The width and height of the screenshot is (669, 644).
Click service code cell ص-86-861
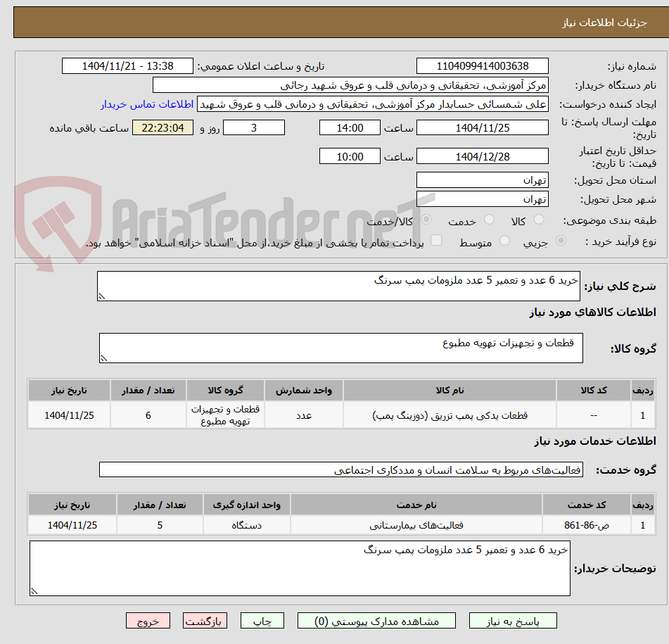click(x=587, y=525)
